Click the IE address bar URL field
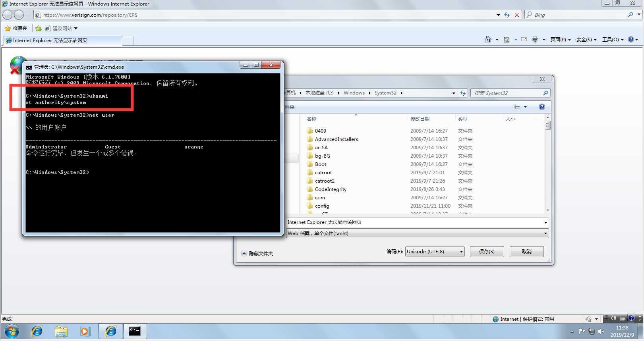Image resolution: width=644 pixels, height=341 pixels. point(268,15)
